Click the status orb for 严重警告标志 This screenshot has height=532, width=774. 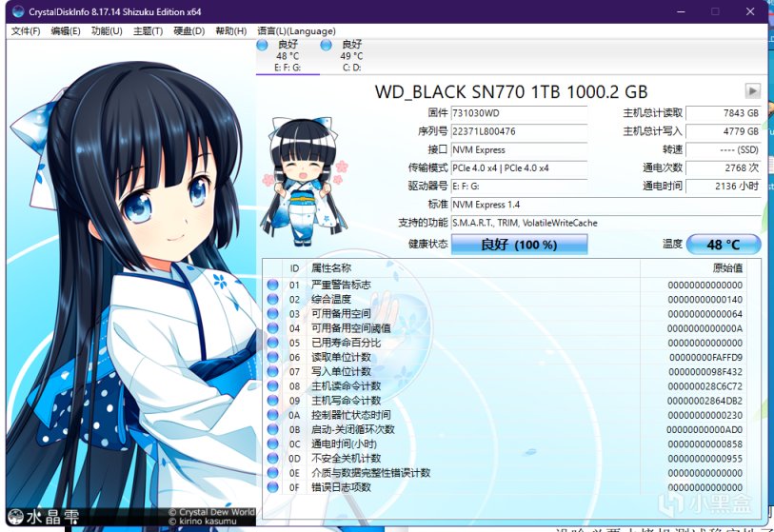(272, 285)
